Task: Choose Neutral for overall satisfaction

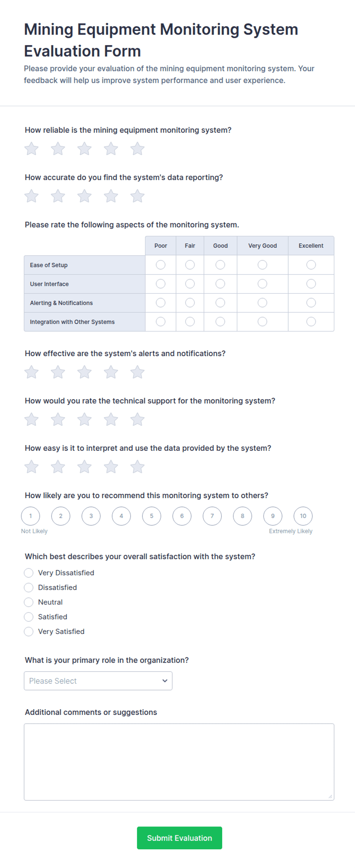Action: pyautogui.click(x=29, y=602)
